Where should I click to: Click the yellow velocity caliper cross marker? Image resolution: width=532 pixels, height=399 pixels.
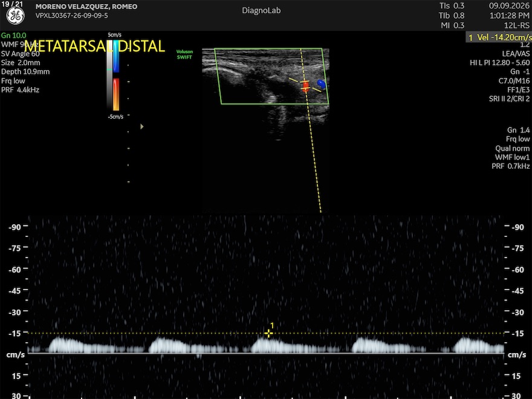(268, 334)
